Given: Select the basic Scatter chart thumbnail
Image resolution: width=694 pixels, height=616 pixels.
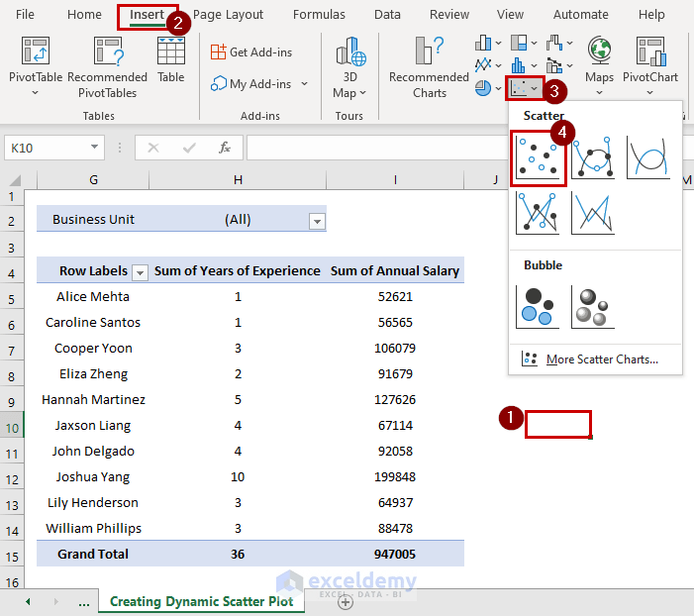Looking at the screenshot, I should coord(538,157).
